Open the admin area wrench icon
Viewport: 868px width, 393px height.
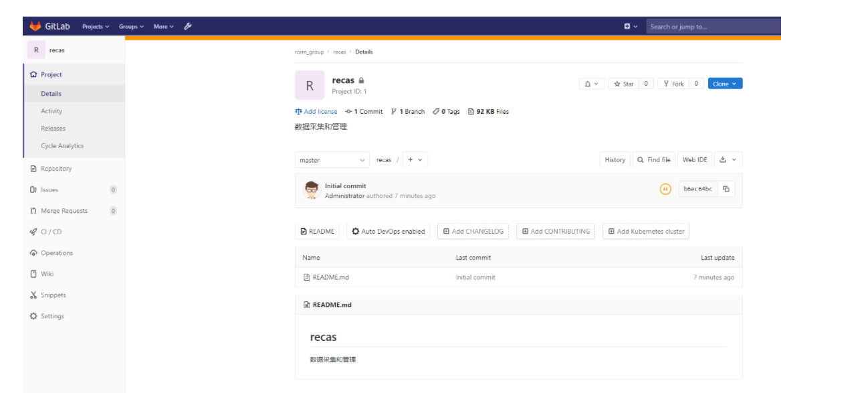(x=187, y=25)
